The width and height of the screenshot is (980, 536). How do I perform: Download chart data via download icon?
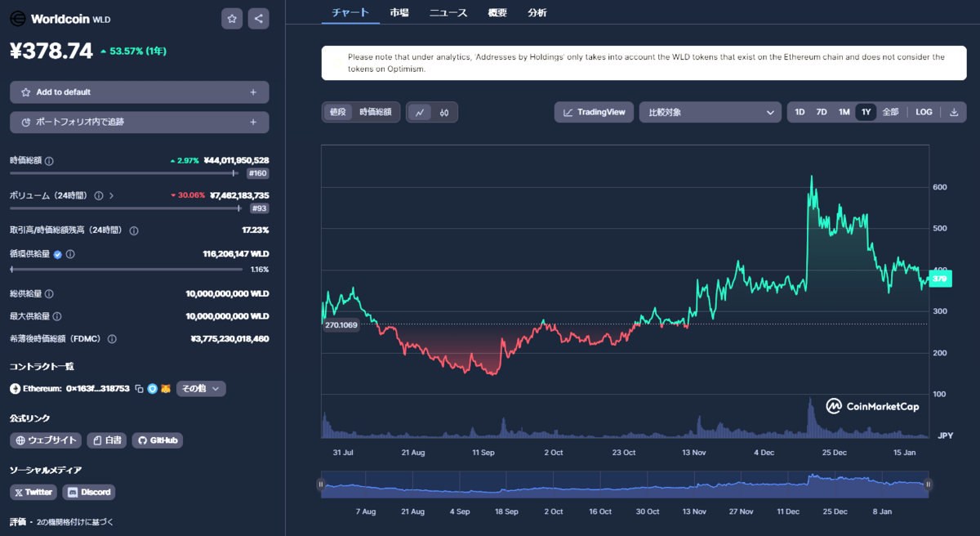(x=954, y=112)
